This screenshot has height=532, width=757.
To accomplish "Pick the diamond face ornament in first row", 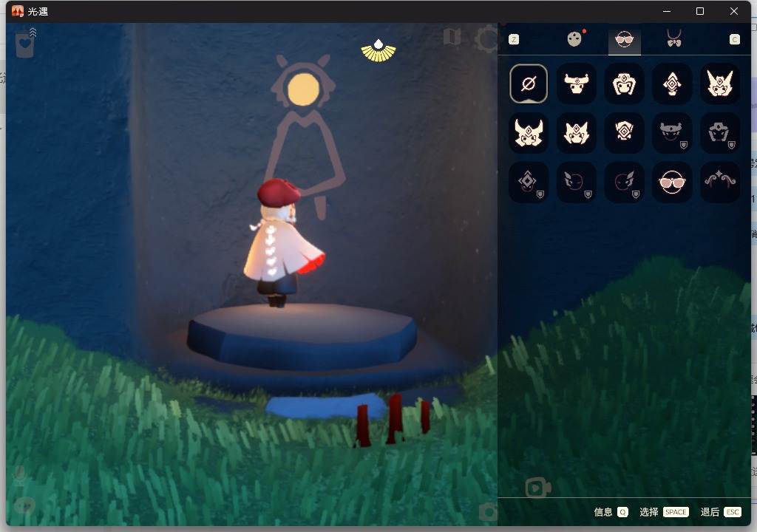I will pos(671,83).
